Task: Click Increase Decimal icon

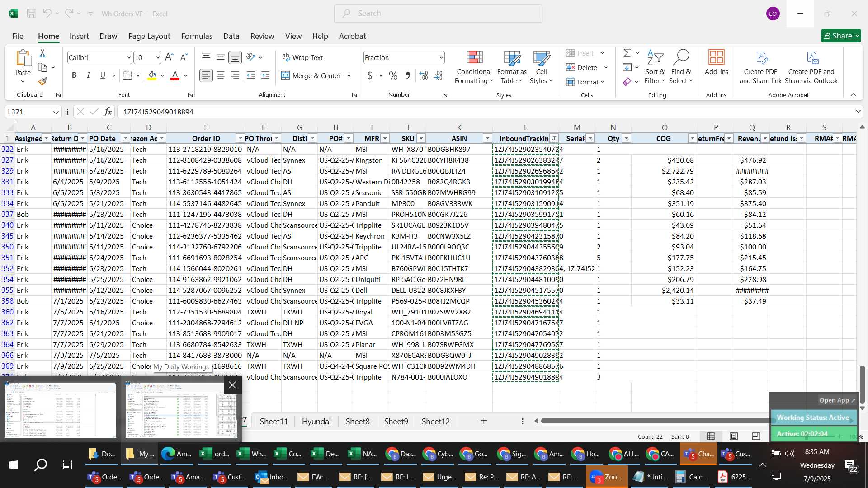Action: click(x=424, y=75)
